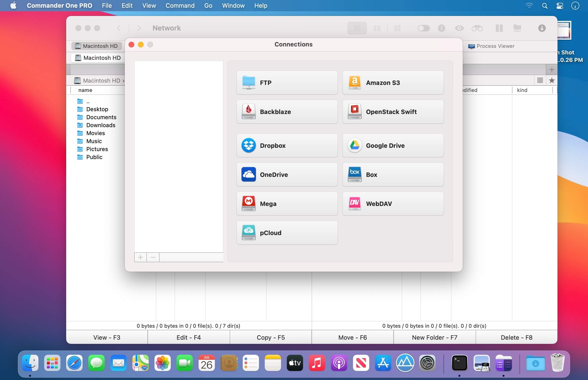Go forward with the right arrow
The width and height of the screenshot is (588, 380).
point(139,28)
